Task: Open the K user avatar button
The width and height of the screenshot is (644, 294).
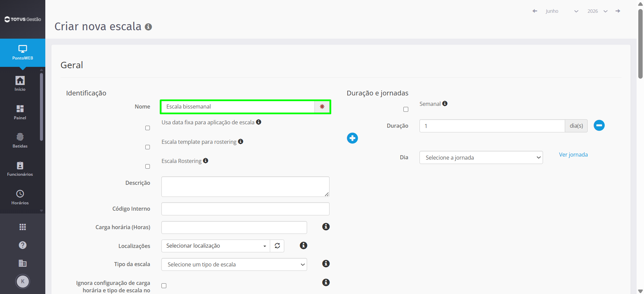Action: 22,282
